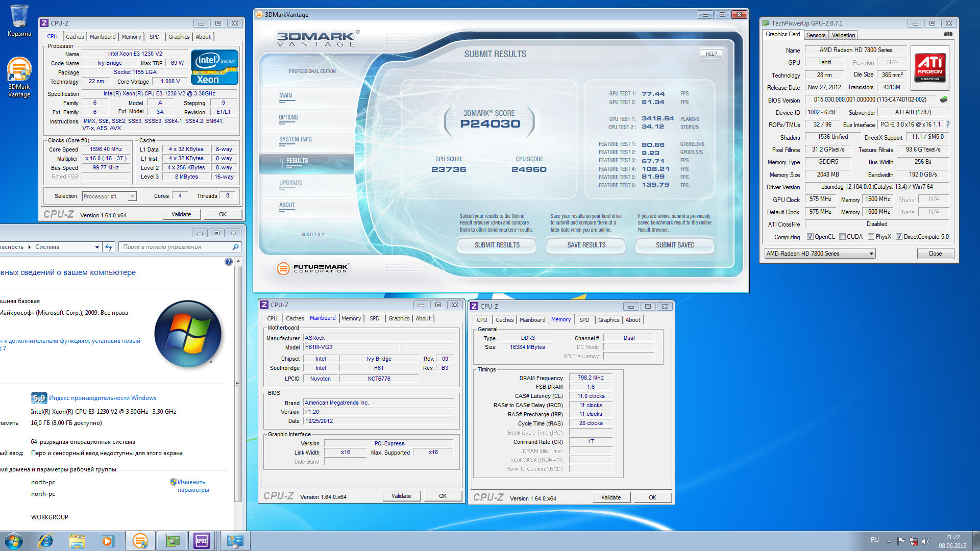Click the network disconnected tray icon

tap(914, 541)
